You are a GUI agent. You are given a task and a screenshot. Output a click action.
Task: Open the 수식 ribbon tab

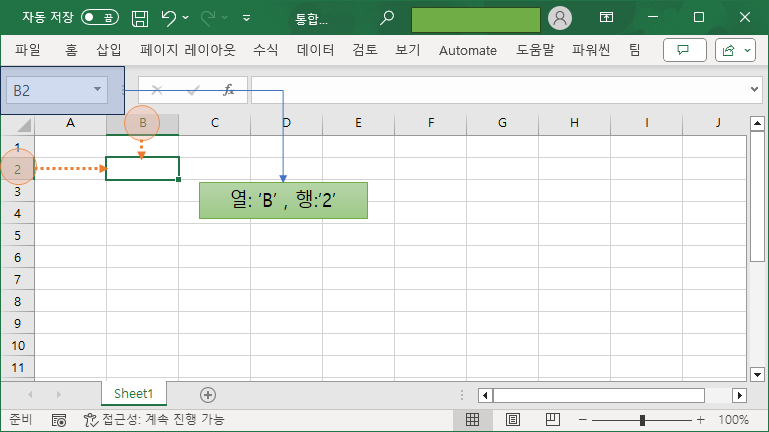pos(266,50)
